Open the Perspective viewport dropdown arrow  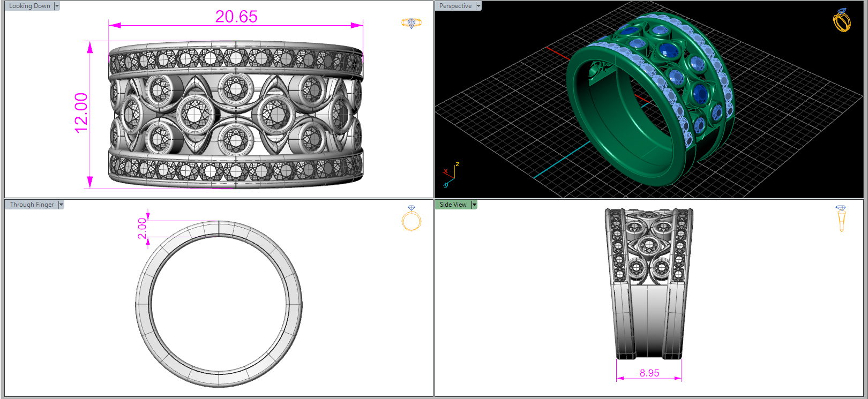478,6
